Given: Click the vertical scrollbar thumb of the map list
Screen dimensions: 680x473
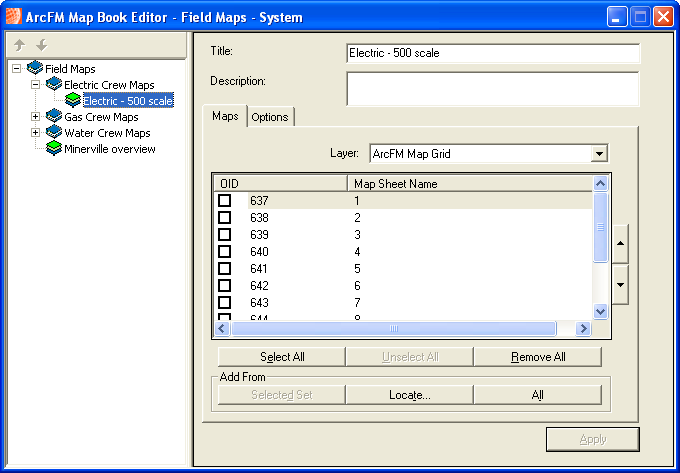Looking at the screenshot, I should pyautogui.click(x=600, y=228).
